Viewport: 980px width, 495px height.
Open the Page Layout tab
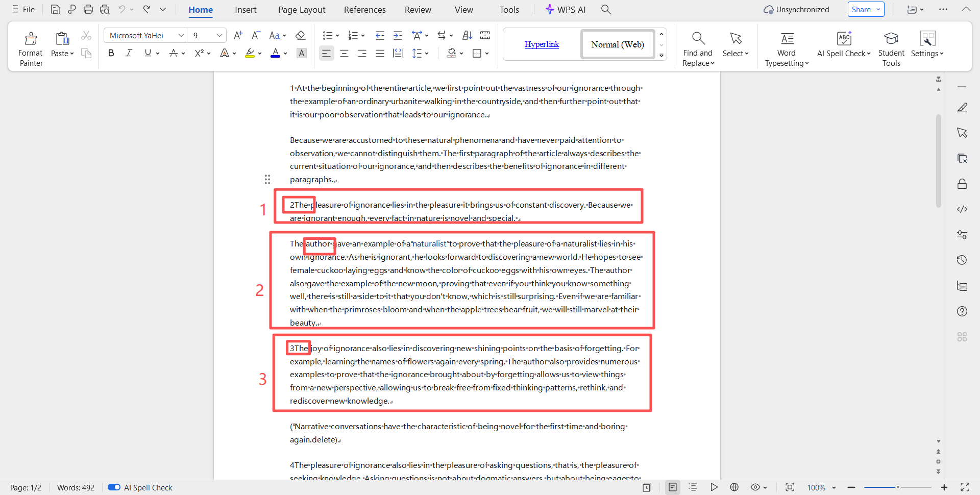coord(302,10)
